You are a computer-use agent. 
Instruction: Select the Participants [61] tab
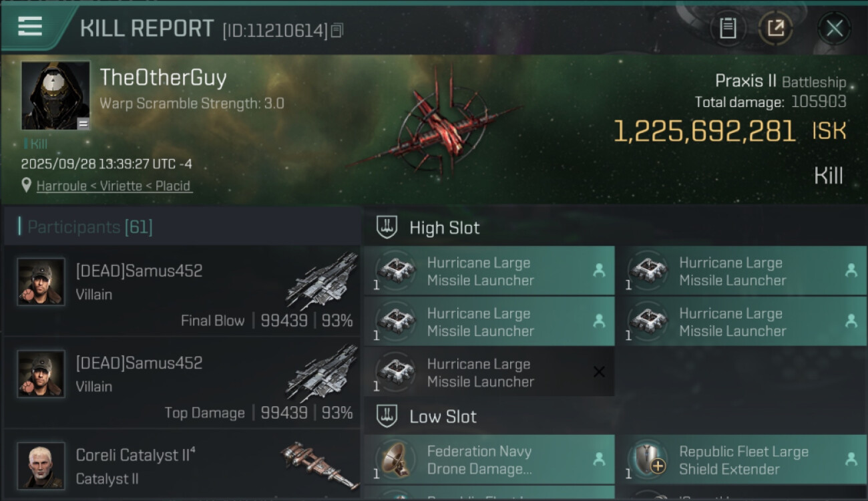[x=90, y=227]
